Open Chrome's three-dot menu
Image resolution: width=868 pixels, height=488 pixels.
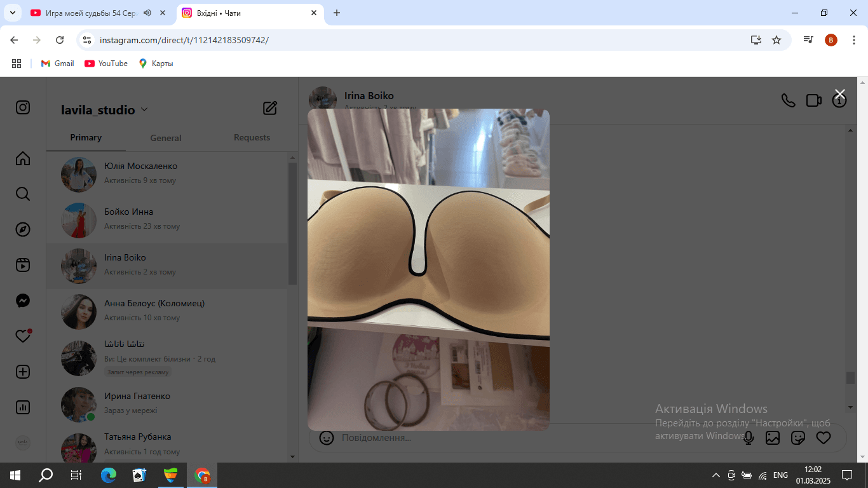click(853, 40)
